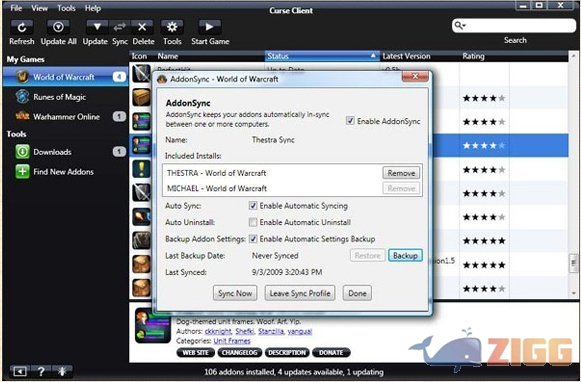Click the question mark help icon
This screenshot has width=581, height=382.
pos(41,371)
